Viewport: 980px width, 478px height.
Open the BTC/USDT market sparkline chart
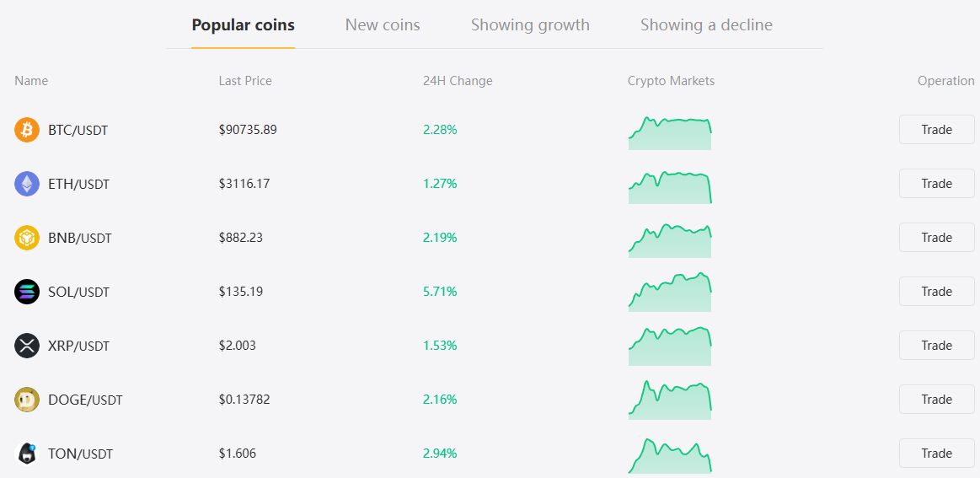(670, 133)
